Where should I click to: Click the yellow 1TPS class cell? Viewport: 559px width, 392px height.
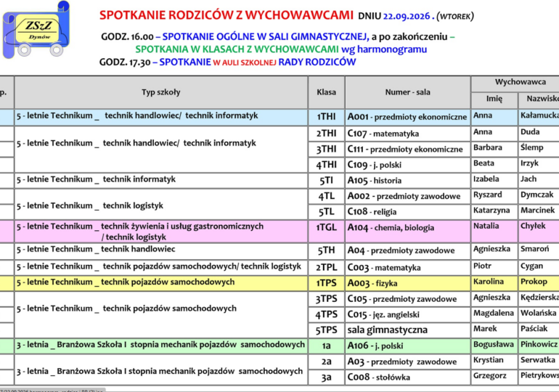pyautogui.click(x=326, y=283)
